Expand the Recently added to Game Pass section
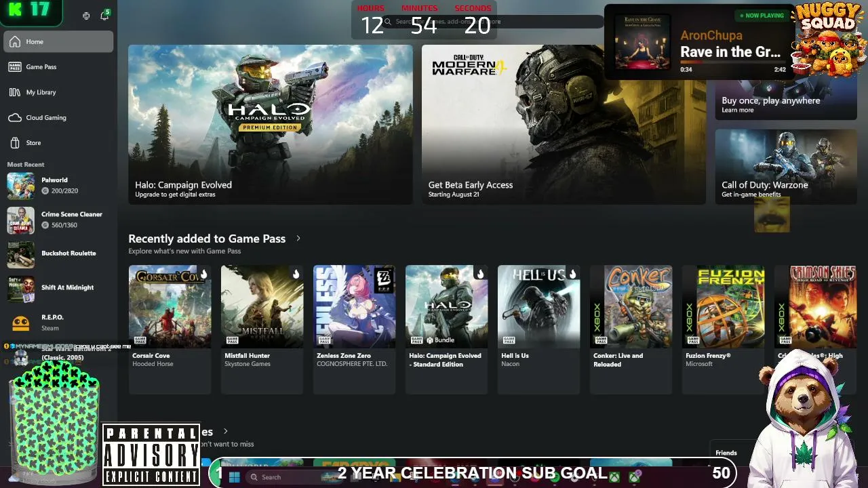 pos(298,239)
